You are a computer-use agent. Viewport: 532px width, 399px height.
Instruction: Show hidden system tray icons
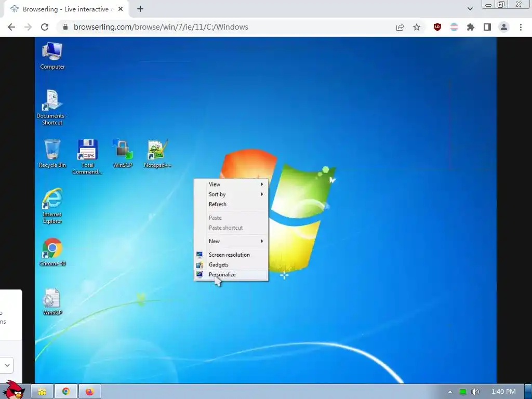[450, 392]
